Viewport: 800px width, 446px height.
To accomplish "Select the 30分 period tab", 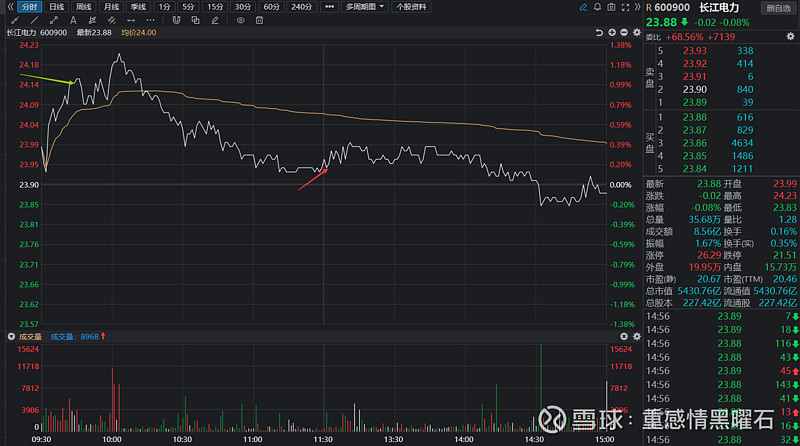I will coord(242,7).
